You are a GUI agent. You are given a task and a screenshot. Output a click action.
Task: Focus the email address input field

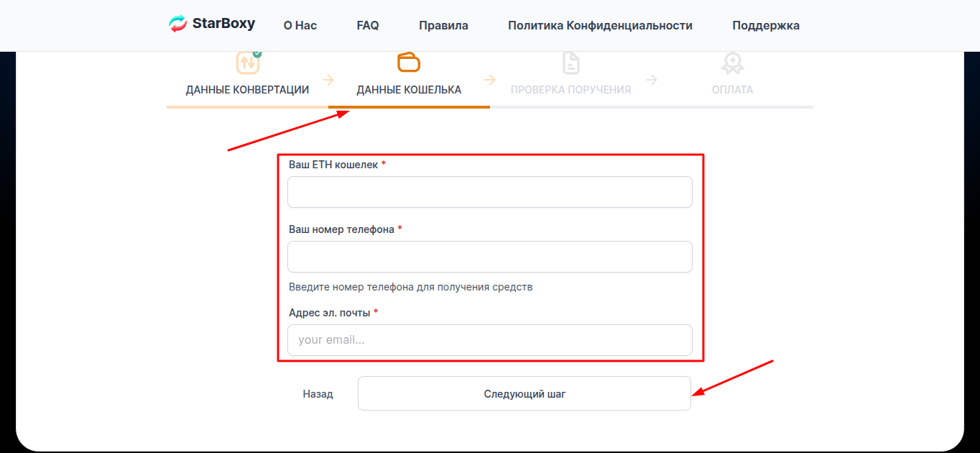(490, 340)
